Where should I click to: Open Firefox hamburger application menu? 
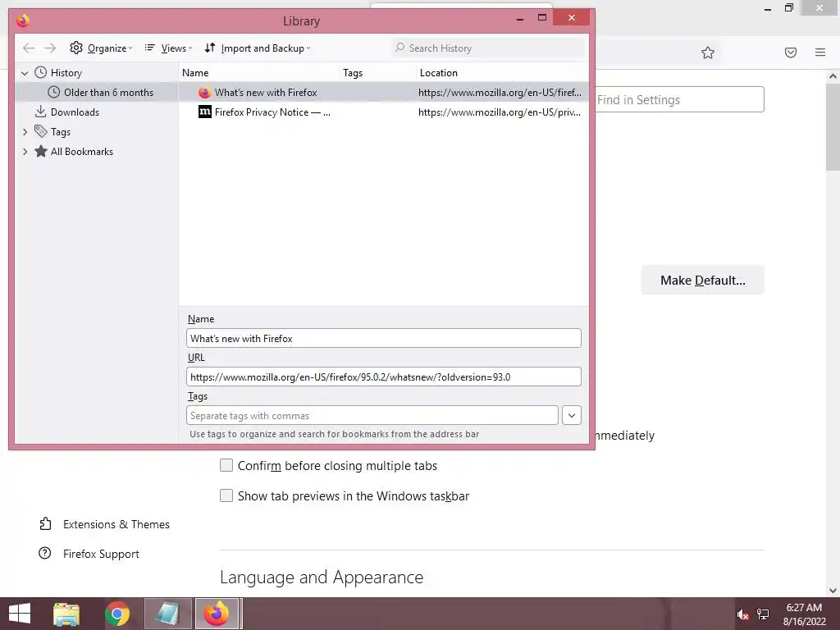tap(820, 52)
